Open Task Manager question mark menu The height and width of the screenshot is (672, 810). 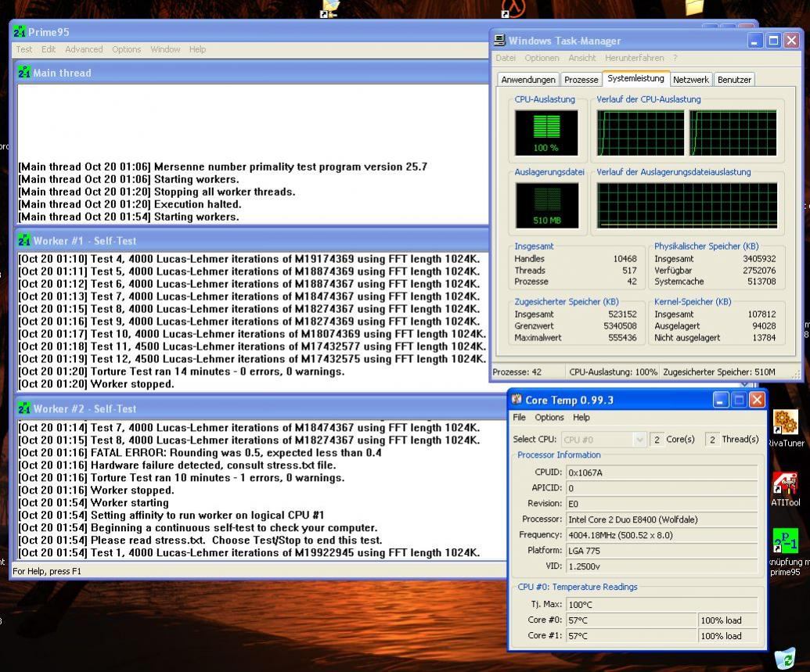(675, 58)
